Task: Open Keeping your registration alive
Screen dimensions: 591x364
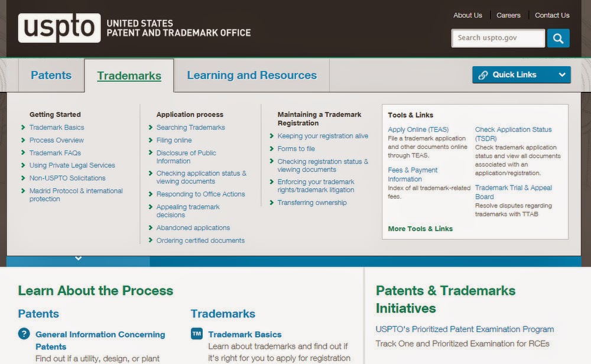Action: click(x=323, y=136)
